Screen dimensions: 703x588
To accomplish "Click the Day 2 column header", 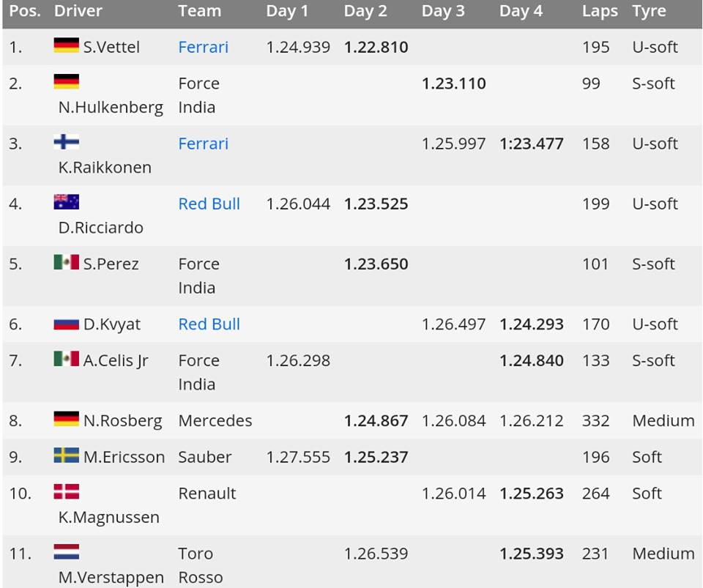I will [x=365, y=12].
